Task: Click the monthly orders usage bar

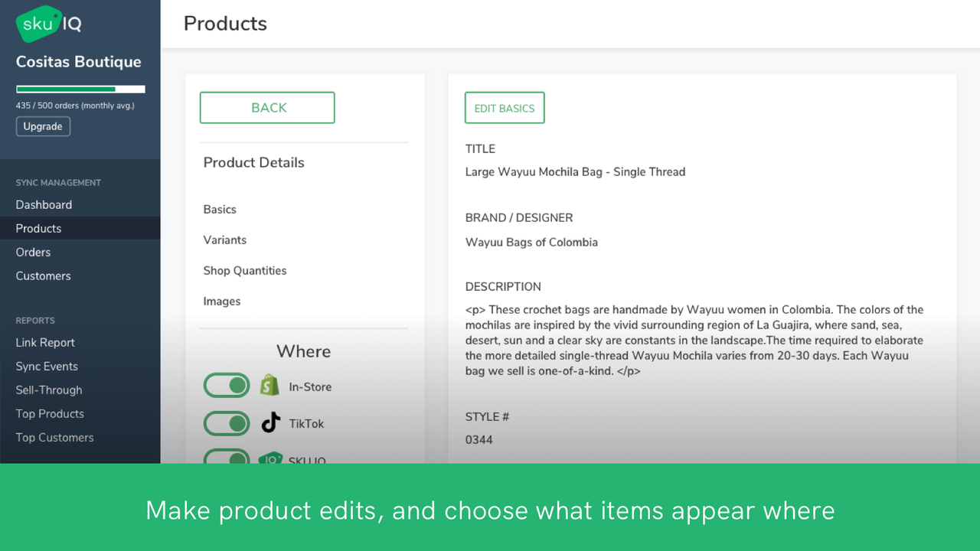Action: 80,89
